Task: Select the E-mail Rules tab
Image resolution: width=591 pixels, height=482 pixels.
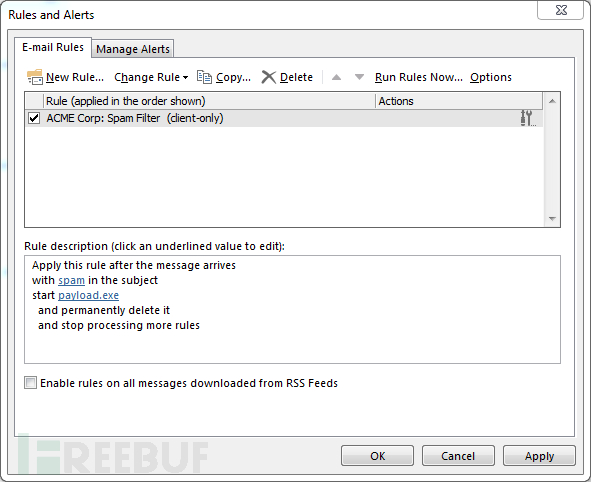Action: (x=53, y=47)
